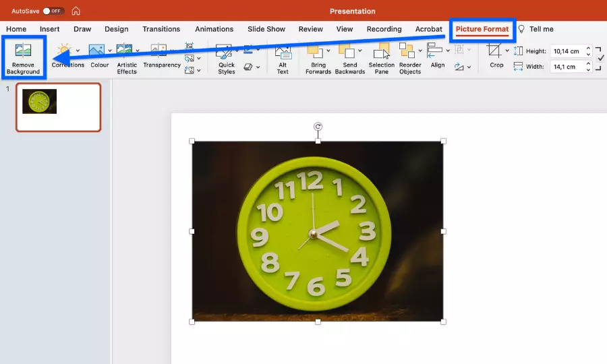The height and width of the screenshot is (364, 607).
Task: Expand the Corrections dropdown arrow
Action: coord(78,51)
